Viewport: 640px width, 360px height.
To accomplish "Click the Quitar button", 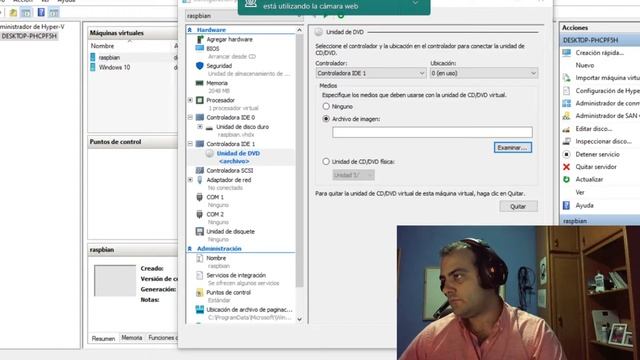I will (x=518, y=207).
